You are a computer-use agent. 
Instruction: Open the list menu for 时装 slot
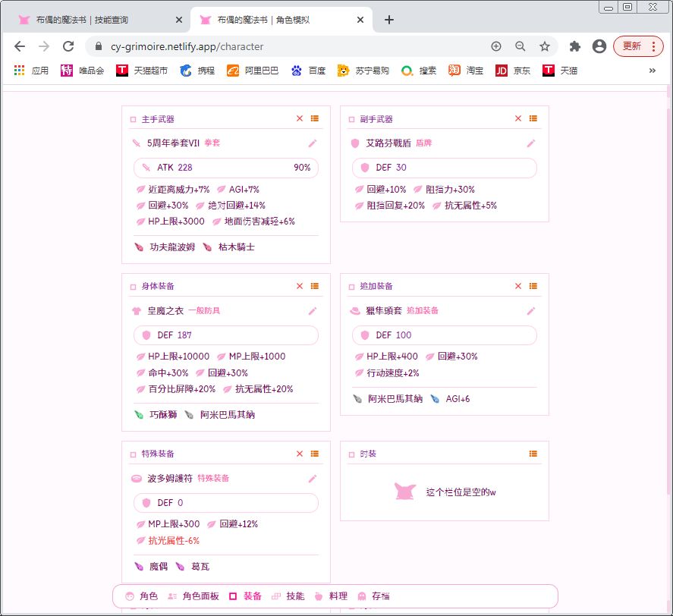(533, 454)
